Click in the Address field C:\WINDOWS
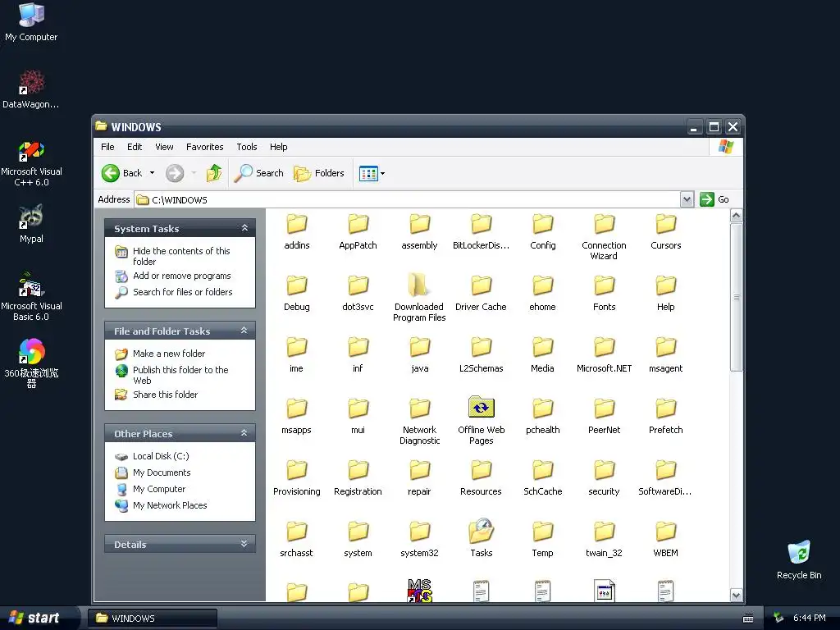 point(407,200)
